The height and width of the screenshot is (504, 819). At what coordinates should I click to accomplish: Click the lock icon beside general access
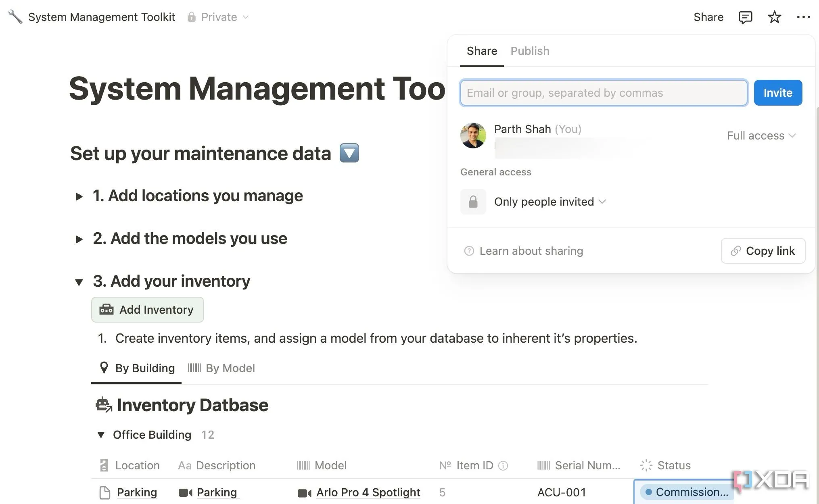point(473,202)
